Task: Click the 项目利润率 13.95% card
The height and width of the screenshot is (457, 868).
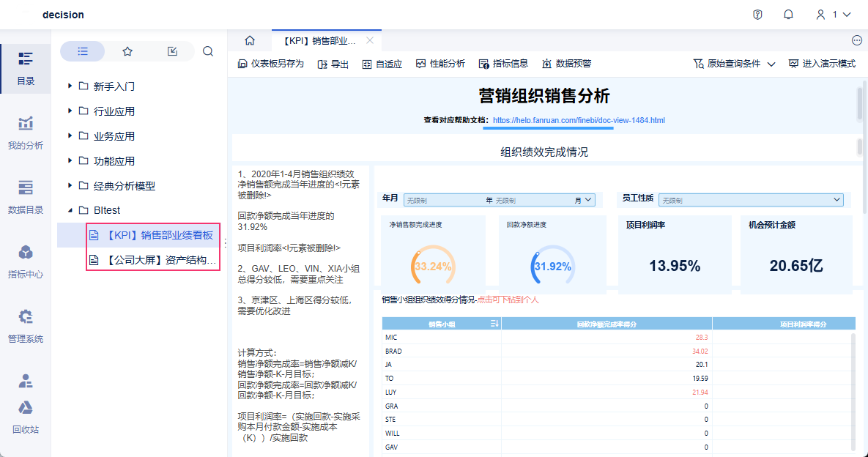Action: [x=675, y=254]
